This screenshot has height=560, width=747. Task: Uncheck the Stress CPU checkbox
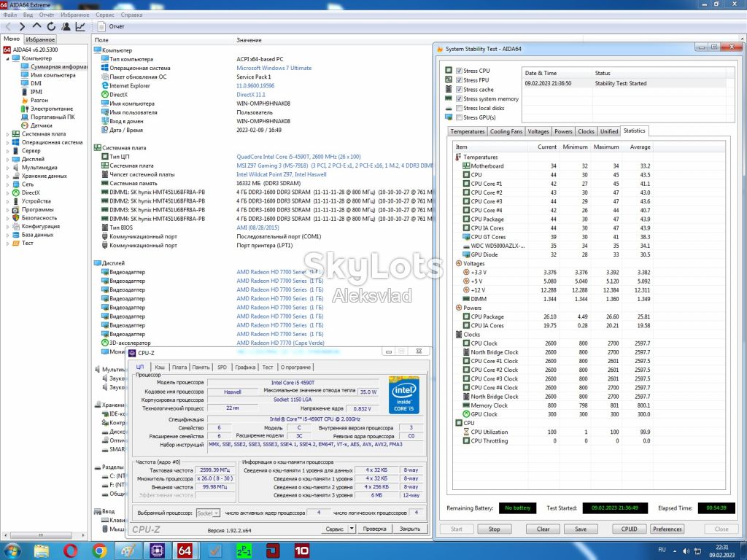460,71
